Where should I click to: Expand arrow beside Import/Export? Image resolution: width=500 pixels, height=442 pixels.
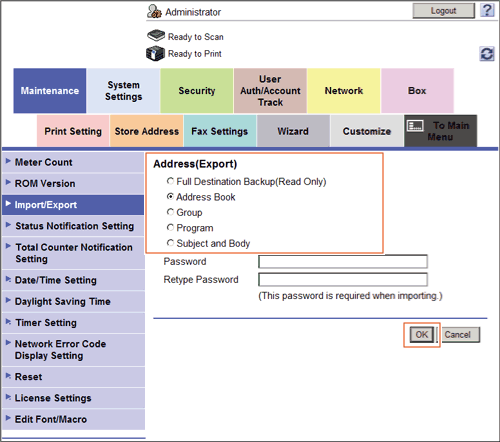click(8, 203)
